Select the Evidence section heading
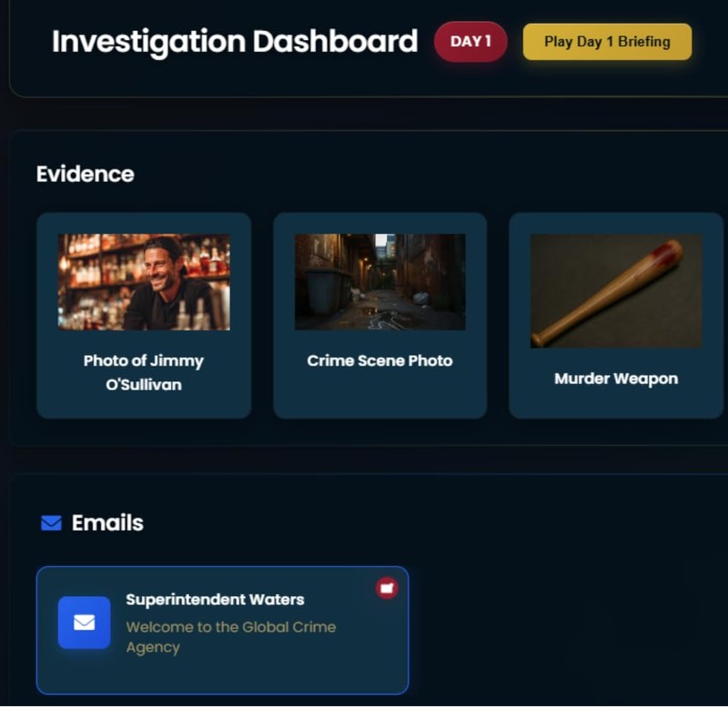Screen dimensions: 728x728 click(86, 174)
